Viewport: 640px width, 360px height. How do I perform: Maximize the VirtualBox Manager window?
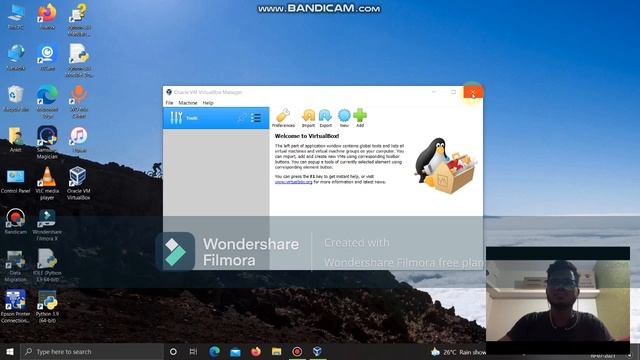453,92
